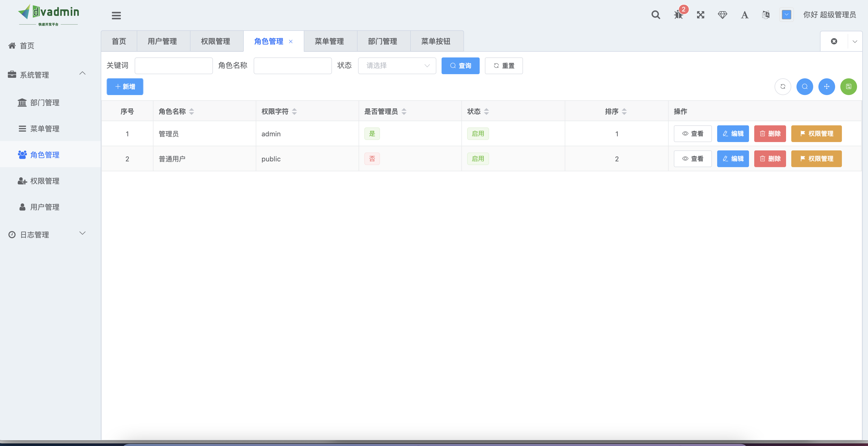Open the header search magnifier icon
Image resolution: width=868 pixels, height=446 pixels.
point(655,15)
